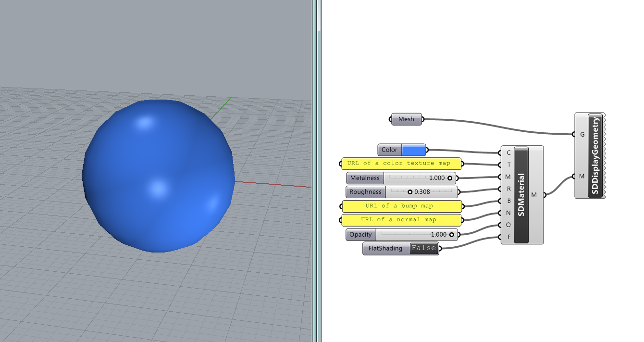Click the blue Color swatch

click(413, 150)
